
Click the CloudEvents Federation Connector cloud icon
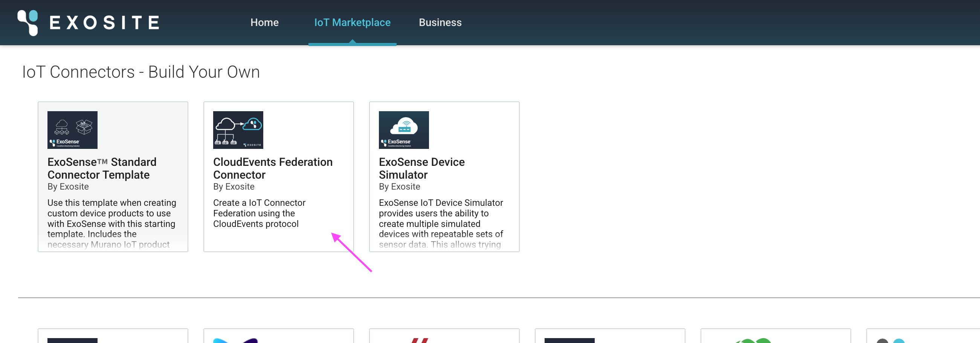point(238,130)
